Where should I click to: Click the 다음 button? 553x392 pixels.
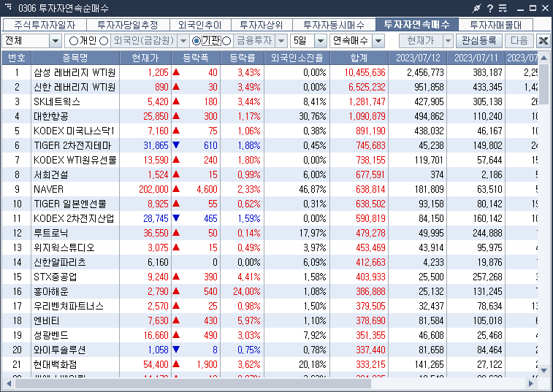[519, 41]
